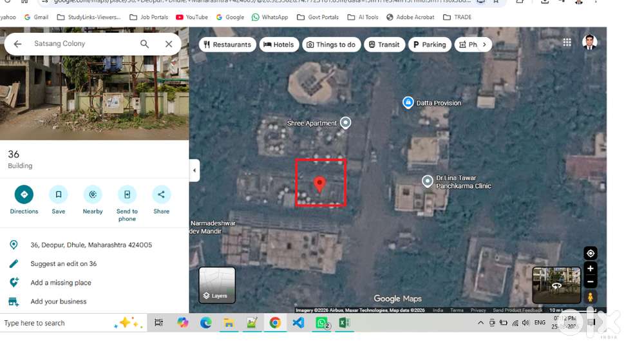Click the back arrow in the search box
This screenshot has height=362, width=644.
tap(17, 44)
